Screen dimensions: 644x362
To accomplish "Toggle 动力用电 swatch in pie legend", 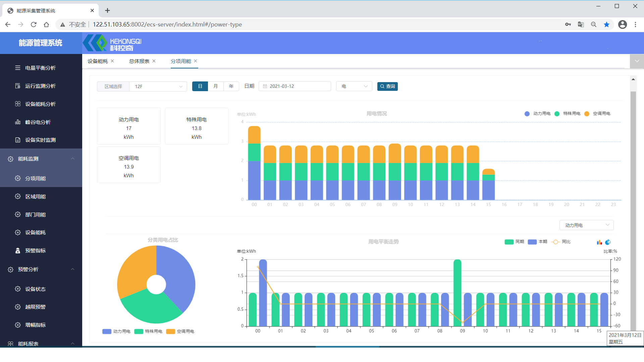I will pyautogui.click(x=107, y=331).
